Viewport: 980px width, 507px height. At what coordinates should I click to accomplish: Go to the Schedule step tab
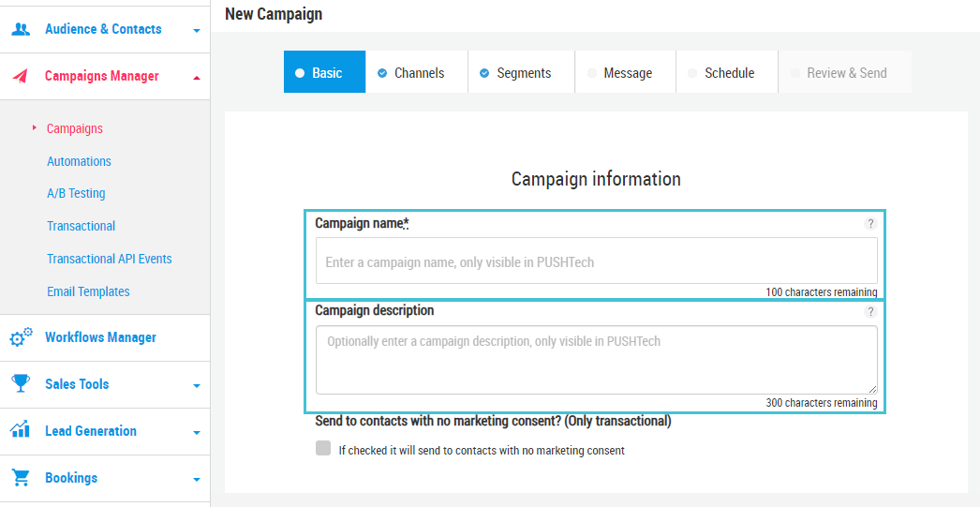point(727,72)
